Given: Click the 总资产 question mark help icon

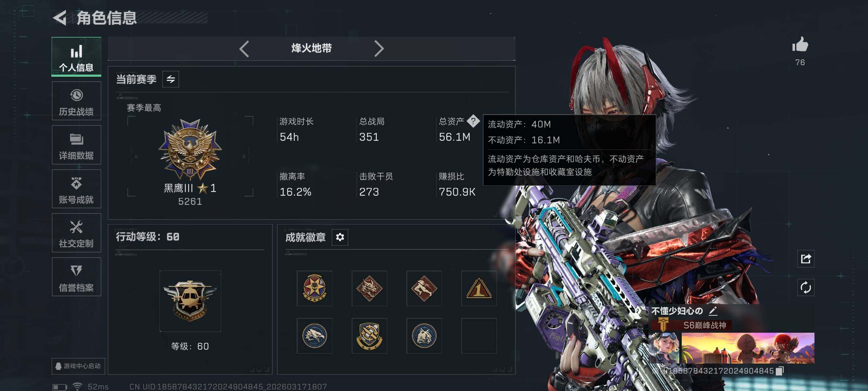Looking at the screenshot, I should click(x=473, y=121).
